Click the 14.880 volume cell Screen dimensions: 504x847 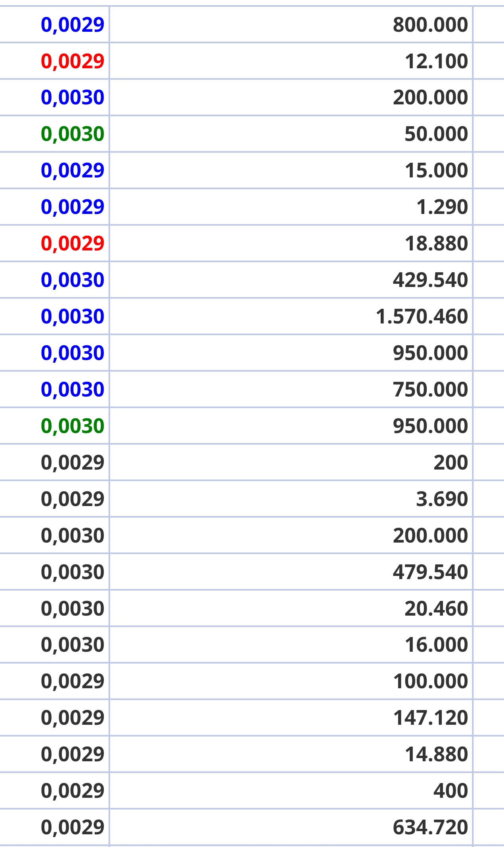click(291, 754)
